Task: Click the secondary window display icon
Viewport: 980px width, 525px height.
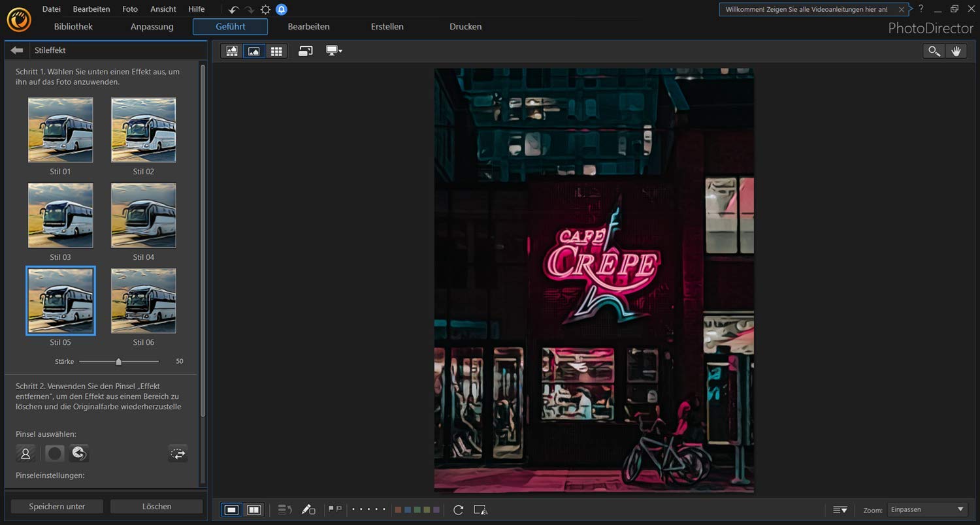Action: pyautogui.click(x=305, y=51)
